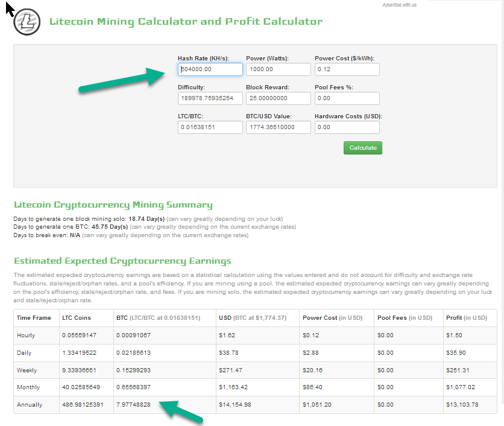Click the Calculate button
The width and height of the screenshot is (504, 426).
[x=363, y=148]
